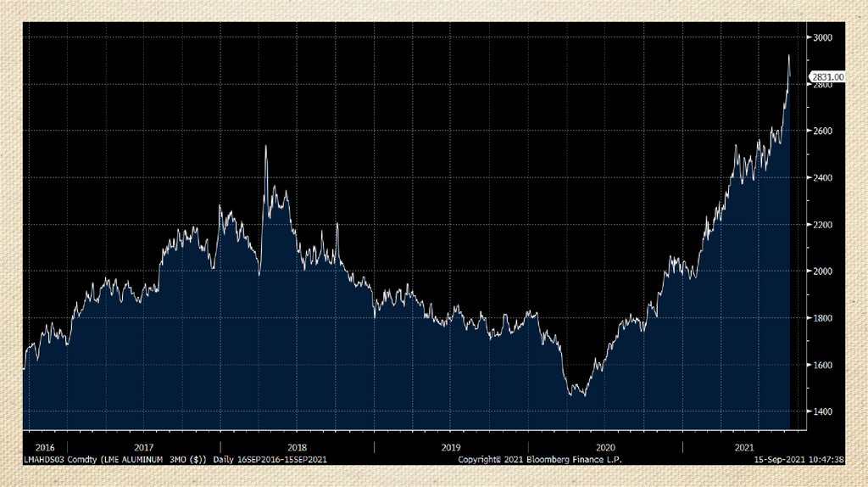Viewport: 868px width, 487px height.
Task: Click the 2019 year label
Action: click(x=451, y=448)
